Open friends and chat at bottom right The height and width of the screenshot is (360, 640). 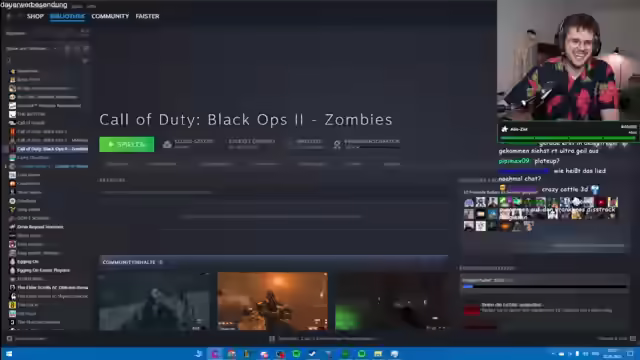(616, 338)
